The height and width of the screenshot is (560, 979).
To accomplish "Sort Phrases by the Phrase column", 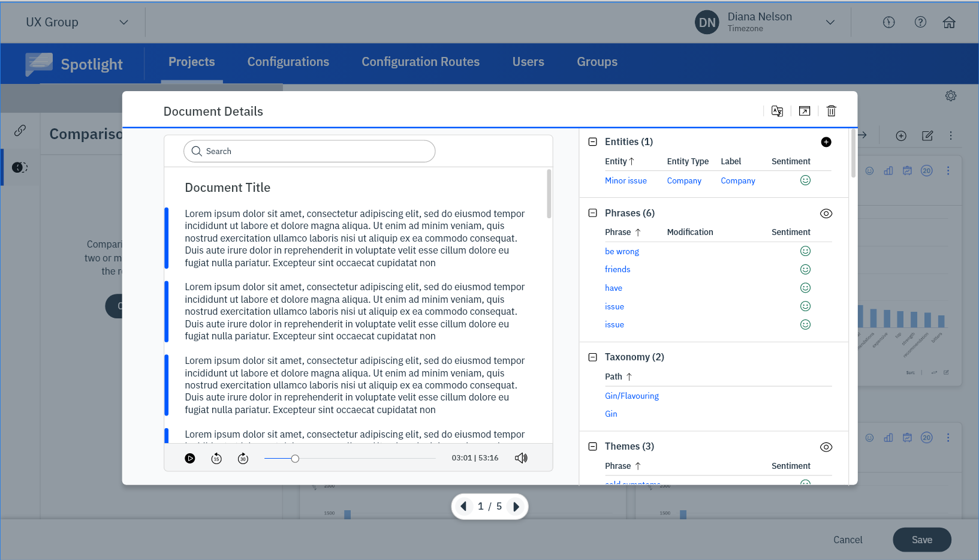I will [638, 232].
